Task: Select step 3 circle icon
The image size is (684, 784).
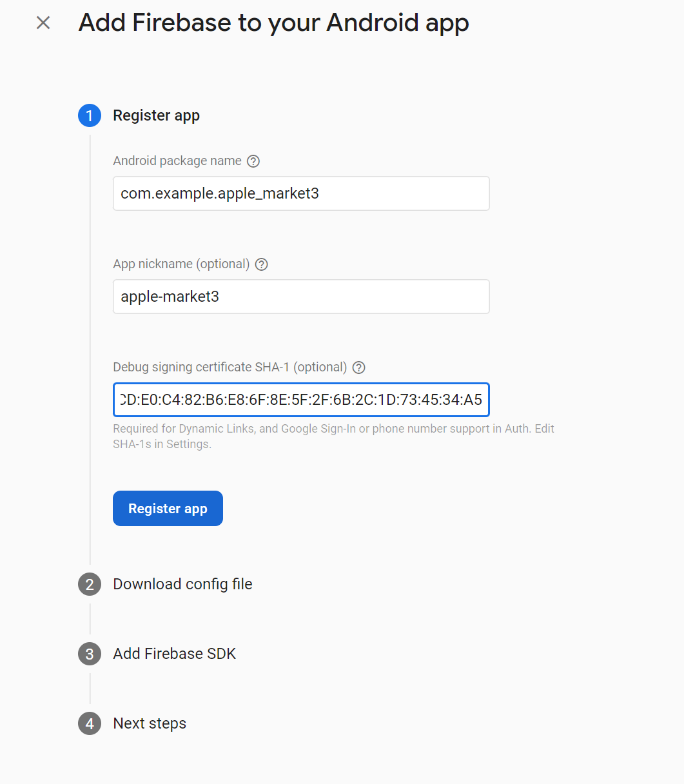Action: point(90,654)
